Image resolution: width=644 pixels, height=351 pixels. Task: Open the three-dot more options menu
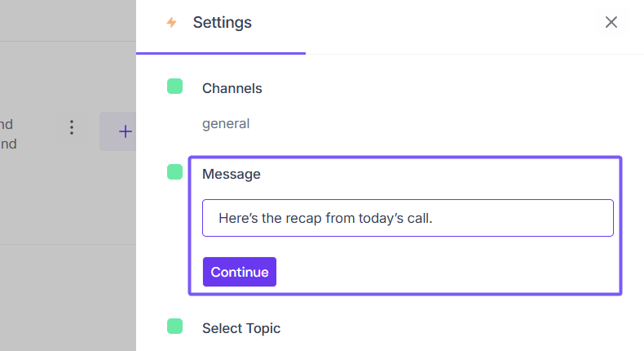pyautogui.click(x=72, y=128)
